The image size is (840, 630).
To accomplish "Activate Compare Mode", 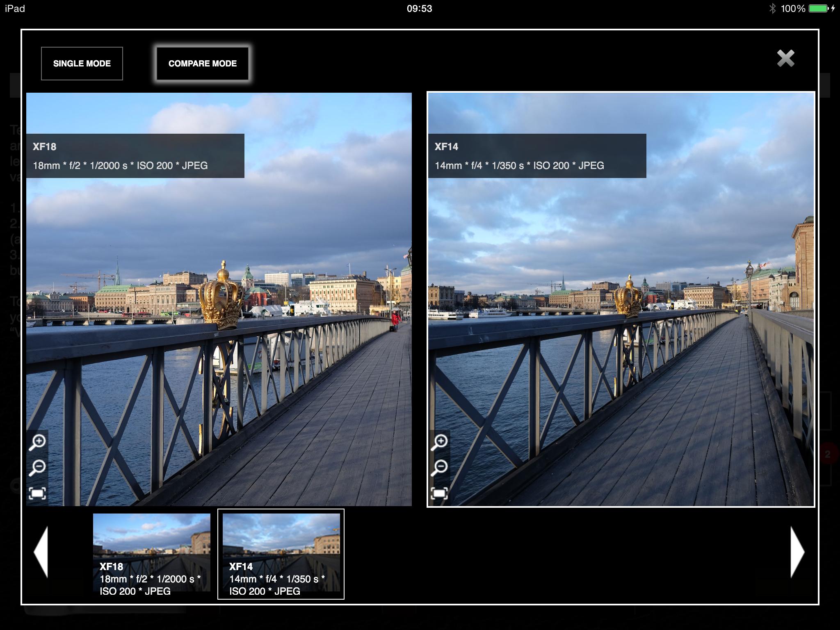I will coord(202,64).
